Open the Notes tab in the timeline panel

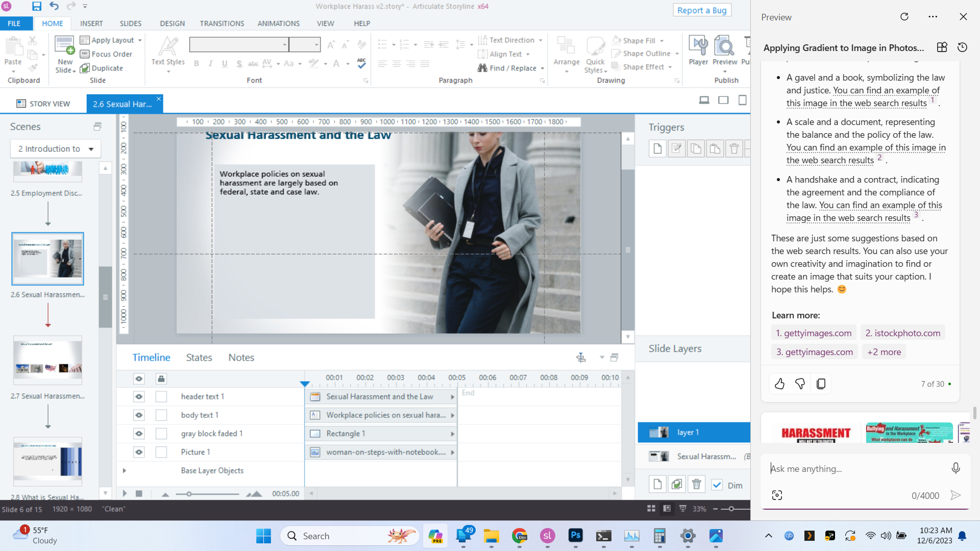[241, 357]
